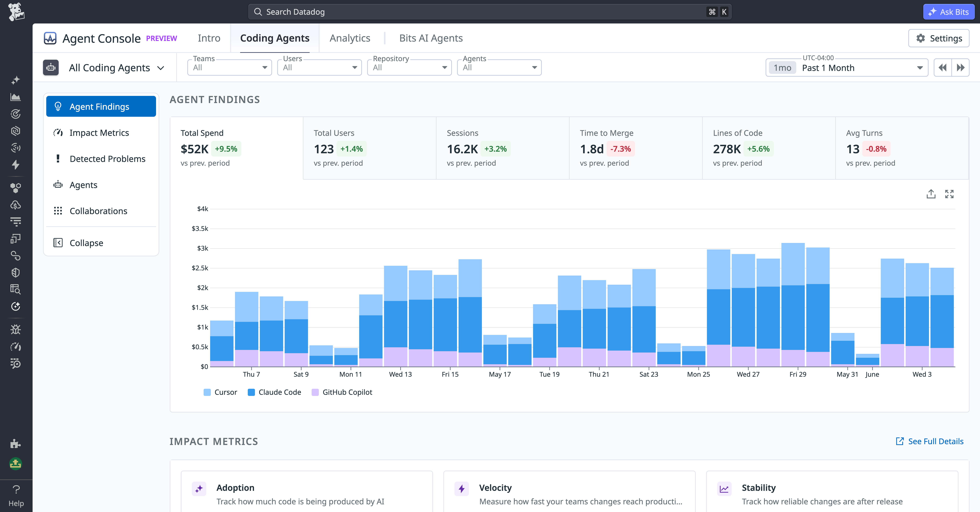The width and height of the screenshot is (980, 512).
Task: Open the security shield sidebar icon
Action: (x=16, y=273)
